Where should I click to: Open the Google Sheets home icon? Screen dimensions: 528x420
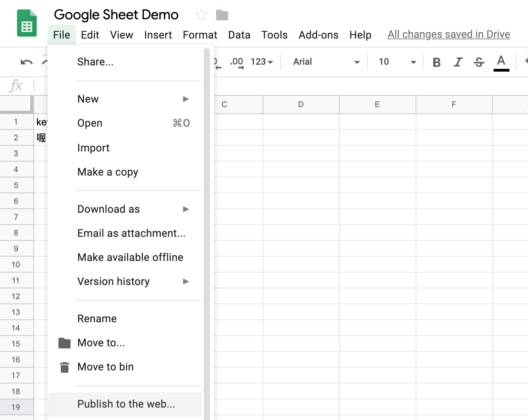pos(27,23)
